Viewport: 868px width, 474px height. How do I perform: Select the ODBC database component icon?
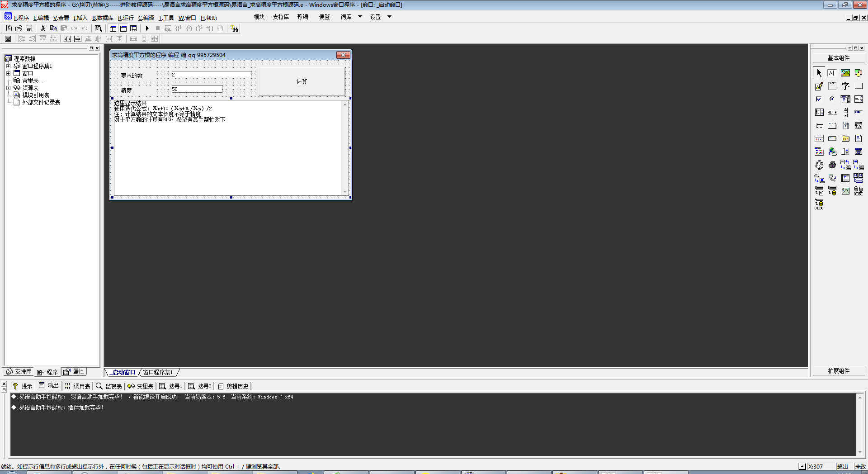point(858,191)
